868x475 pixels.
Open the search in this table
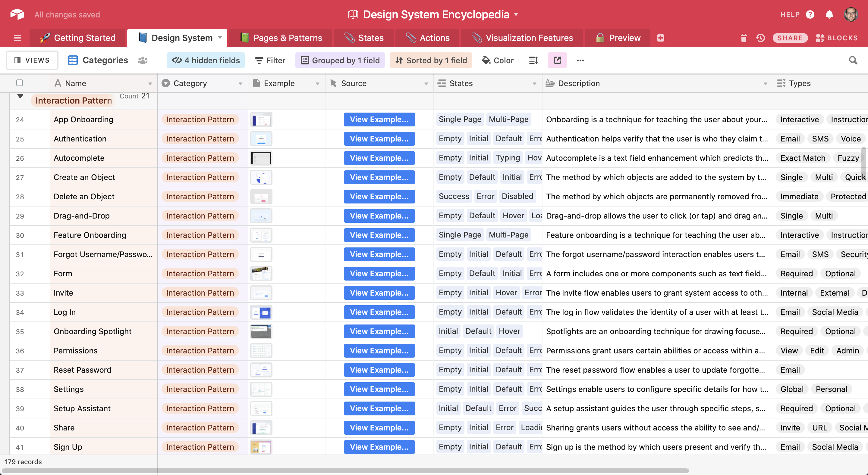click(853, 60)
